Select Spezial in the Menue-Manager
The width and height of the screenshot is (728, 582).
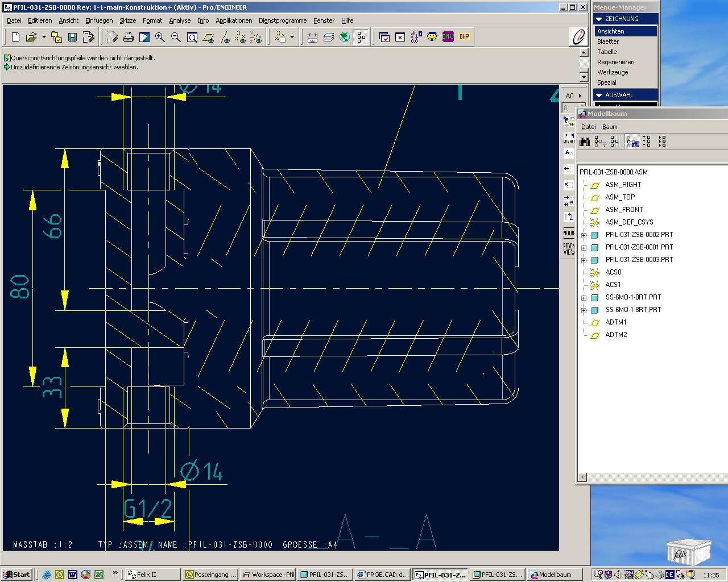coord(626,82)
